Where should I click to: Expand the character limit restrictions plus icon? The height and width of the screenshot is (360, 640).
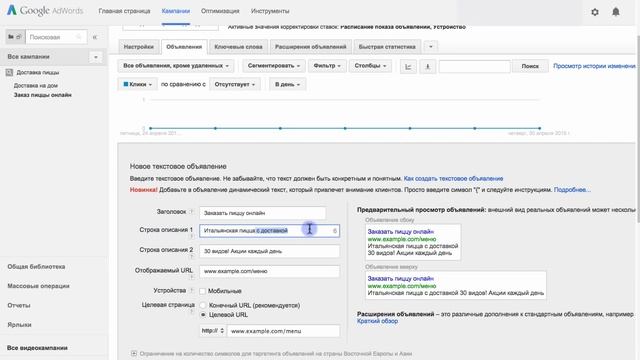click(x=133, y=353)
